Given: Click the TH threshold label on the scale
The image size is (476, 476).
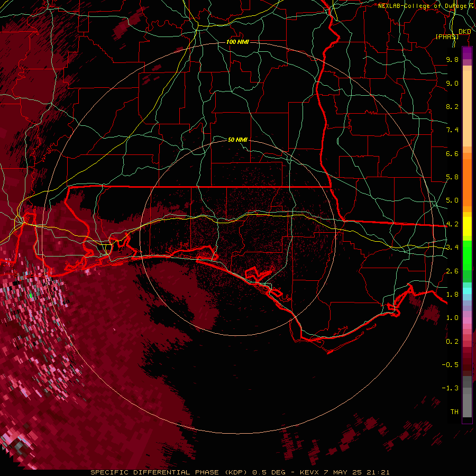Looking at the screenshot, I should 454,412.
